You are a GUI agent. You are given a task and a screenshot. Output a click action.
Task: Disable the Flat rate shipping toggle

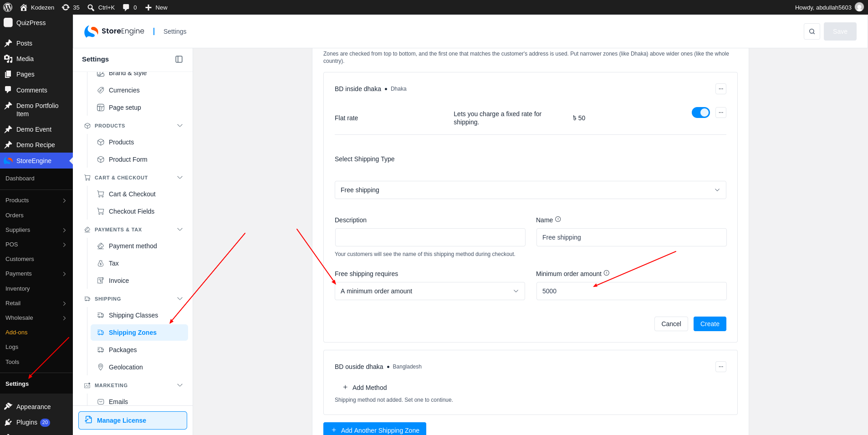(x=701, y=113)
